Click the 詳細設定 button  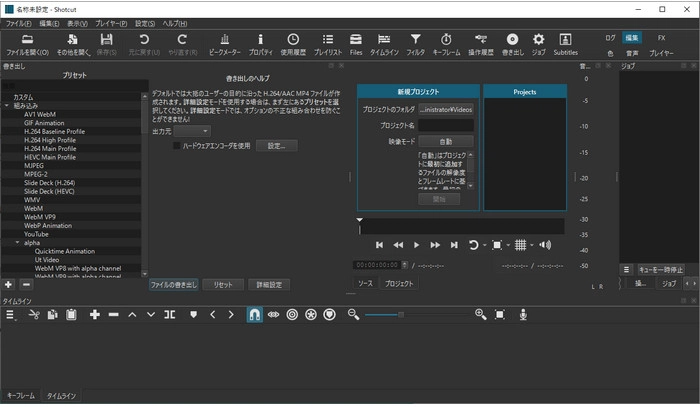coord(267,285)
